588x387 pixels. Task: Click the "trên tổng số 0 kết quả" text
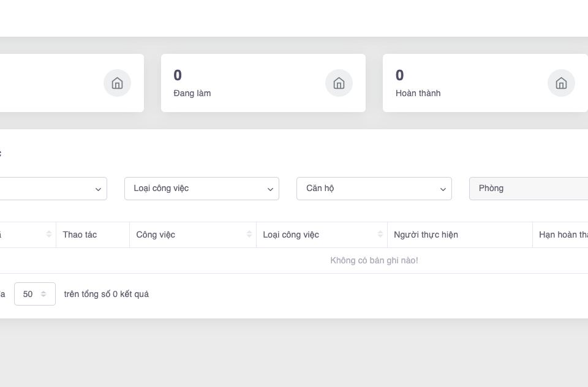point(107,294)
